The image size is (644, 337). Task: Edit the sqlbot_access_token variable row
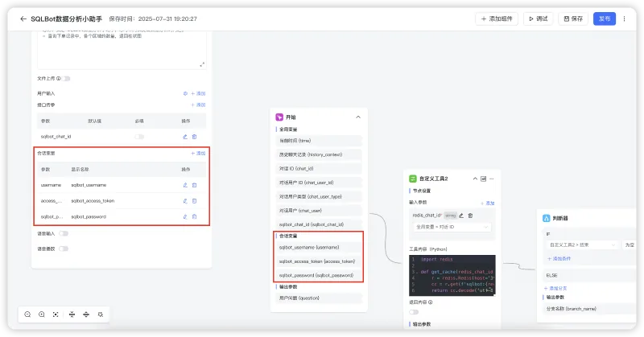click(x=185, y=201)
